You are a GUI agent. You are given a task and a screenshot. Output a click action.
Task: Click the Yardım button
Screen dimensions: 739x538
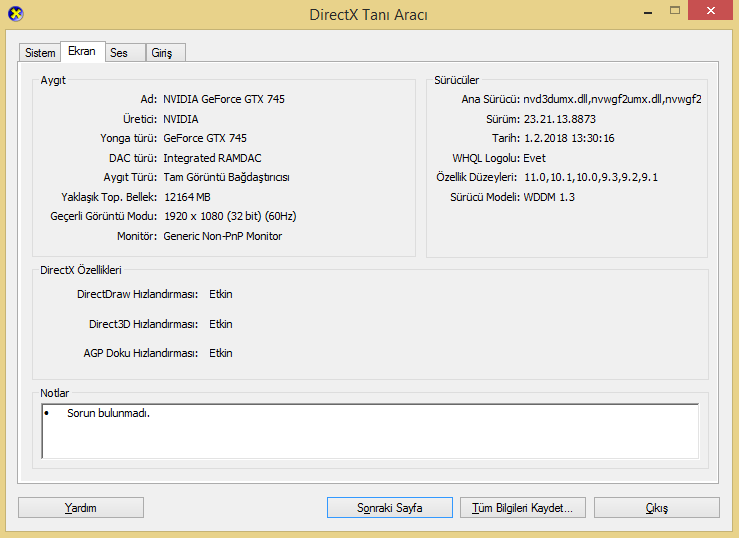pos(81,508)
